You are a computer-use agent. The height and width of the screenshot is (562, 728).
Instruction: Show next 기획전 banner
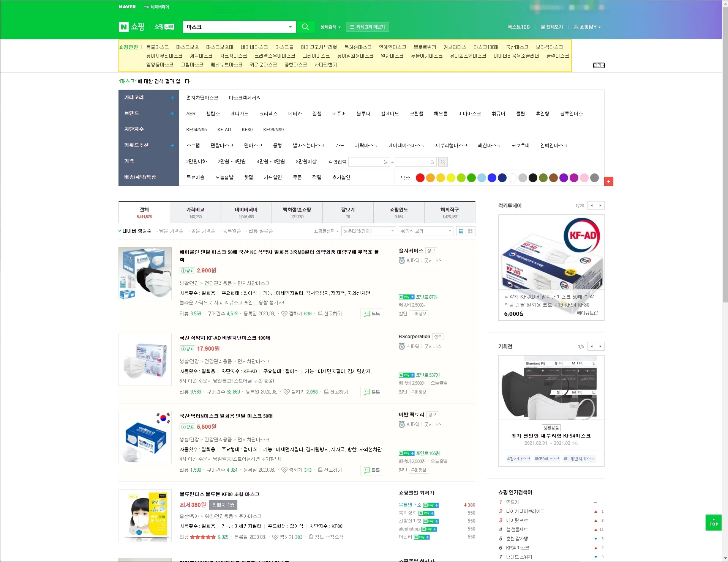click(600, 346)
